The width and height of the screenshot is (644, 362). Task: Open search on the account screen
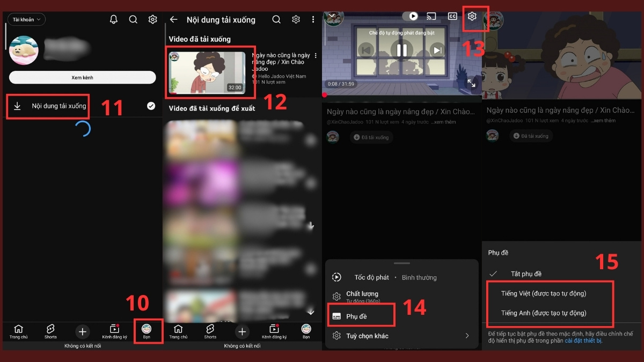point(133,19)
